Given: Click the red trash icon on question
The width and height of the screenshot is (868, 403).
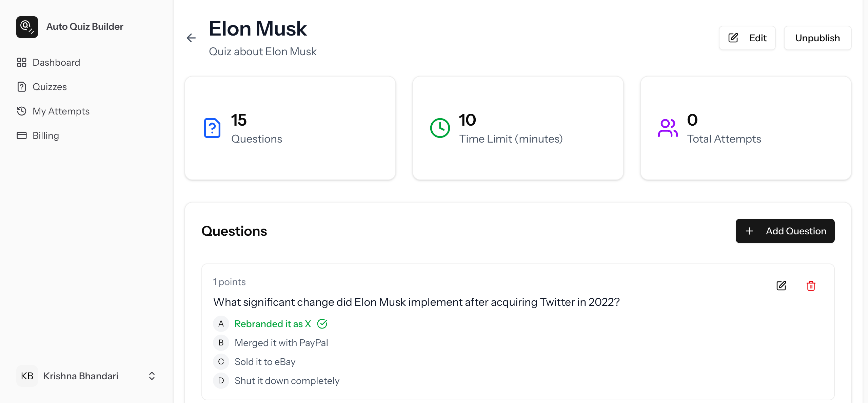Looking at the screenshot, I should tap(811, 286).
